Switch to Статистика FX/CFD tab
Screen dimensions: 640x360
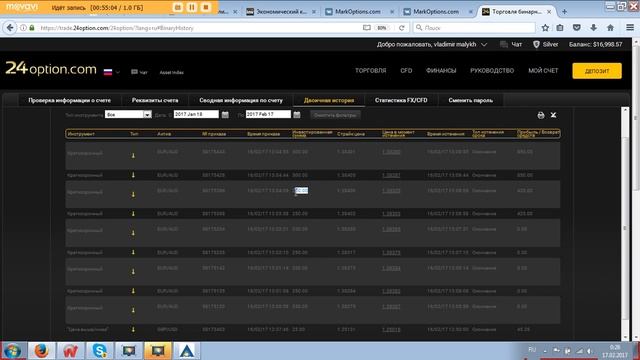(x=401, y=100)
